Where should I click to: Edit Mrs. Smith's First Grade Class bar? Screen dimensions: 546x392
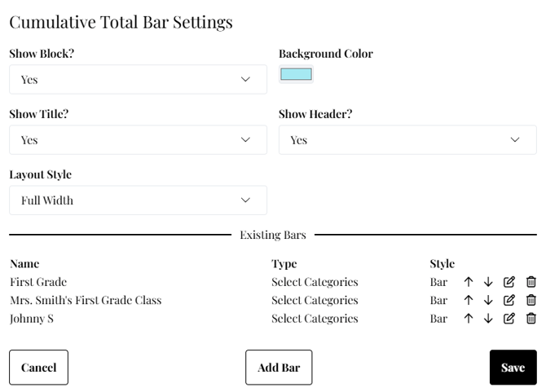coord(509,300)
